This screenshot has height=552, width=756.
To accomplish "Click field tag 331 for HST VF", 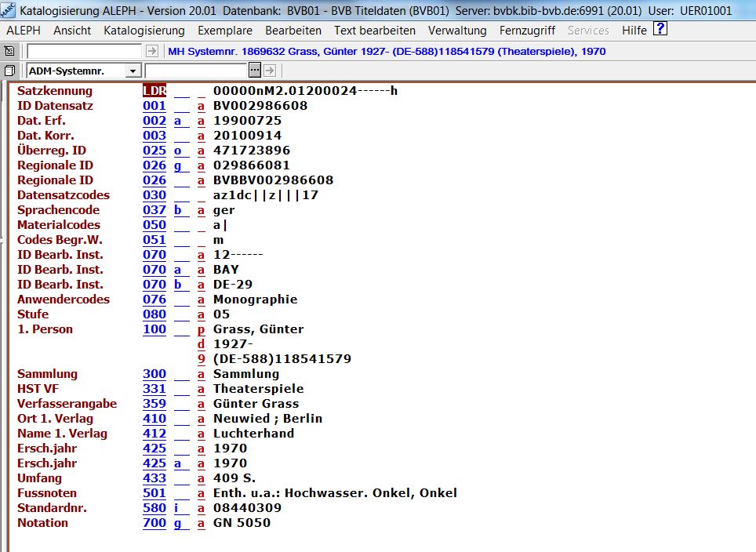I will [x=154, y=389].
